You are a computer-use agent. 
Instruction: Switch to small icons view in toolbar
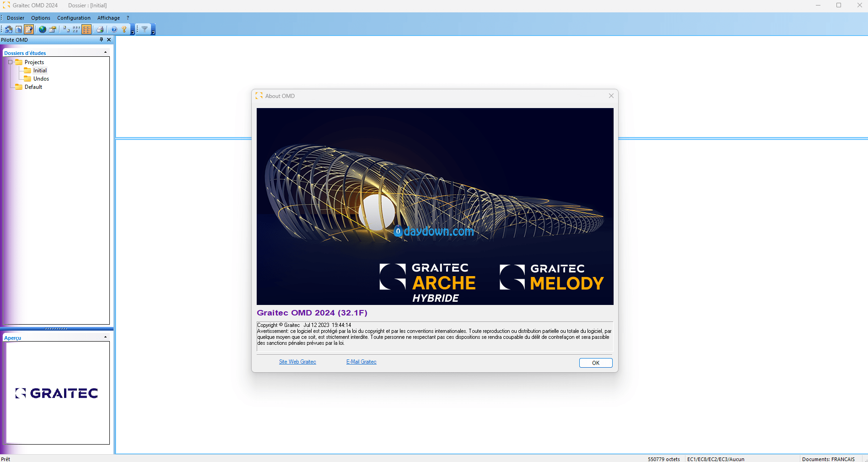[76, 29]
